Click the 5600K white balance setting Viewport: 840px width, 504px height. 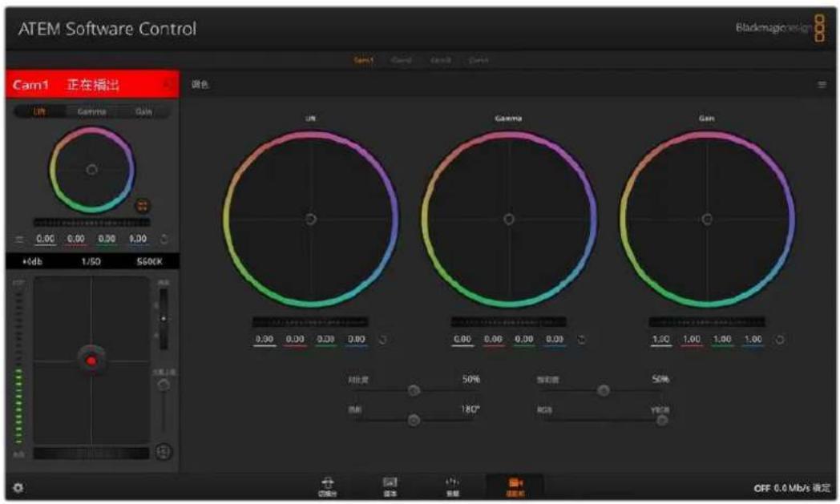click(149, 261)
